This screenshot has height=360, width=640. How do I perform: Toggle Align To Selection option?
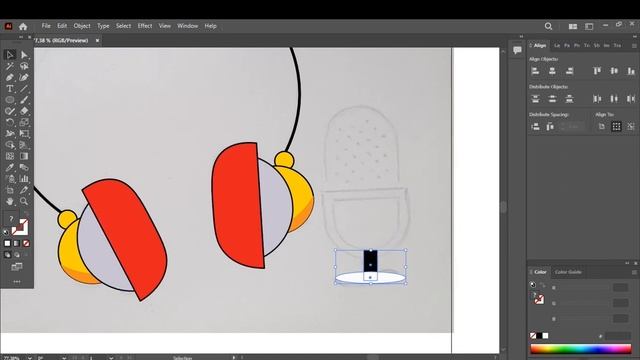point(616,127)
